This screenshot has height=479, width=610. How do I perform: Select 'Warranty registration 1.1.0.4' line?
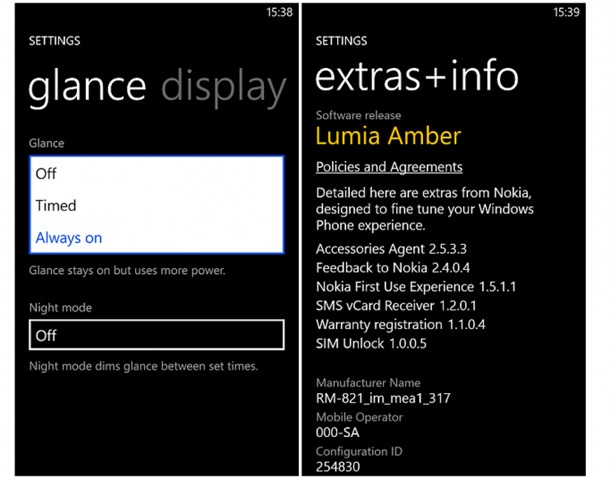[x=400, y=325]
